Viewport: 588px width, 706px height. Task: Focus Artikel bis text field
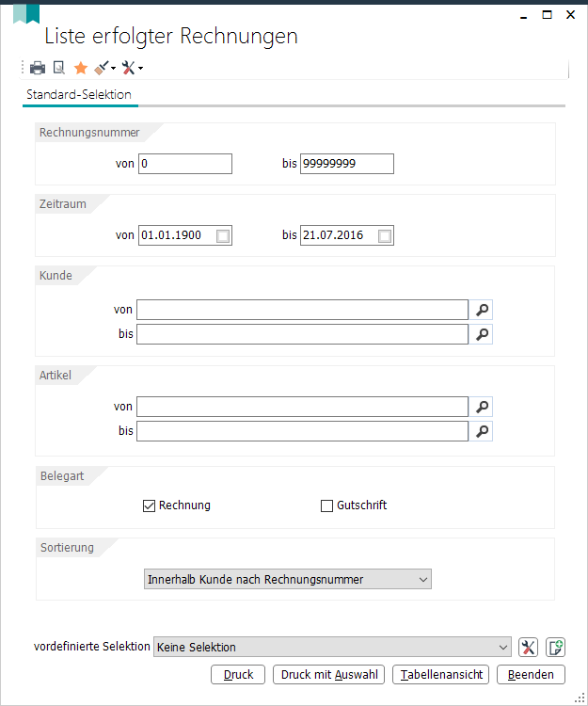[302, 431]
